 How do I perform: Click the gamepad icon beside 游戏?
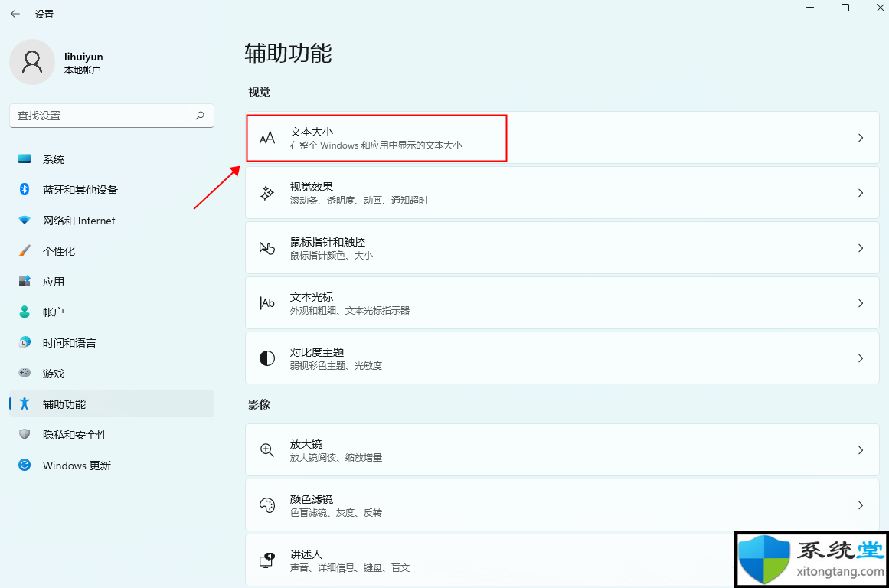(25, 373)
